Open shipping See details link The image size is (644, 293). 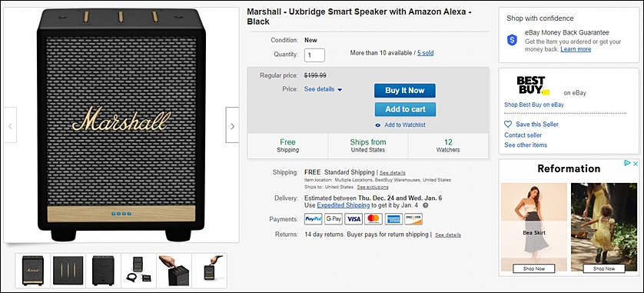coord(392,172)
